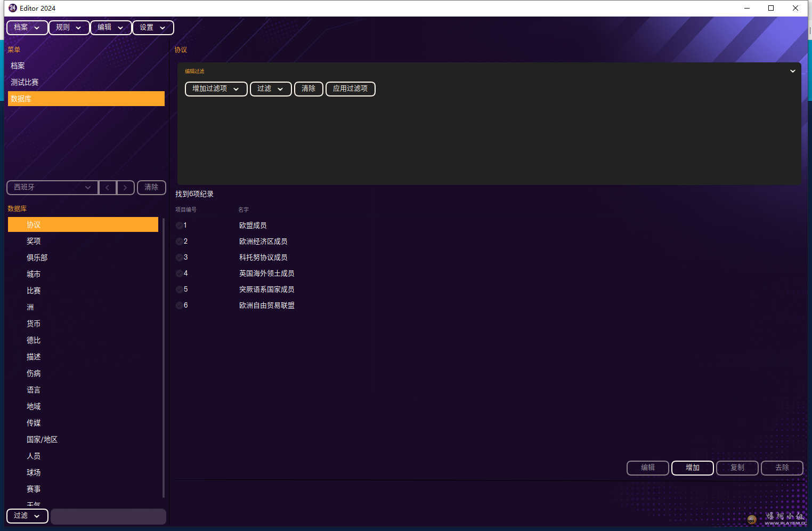Screen dimensions: 812x531
Task: Open the 规则 menu in the top bar
Action: coord(69,28)
